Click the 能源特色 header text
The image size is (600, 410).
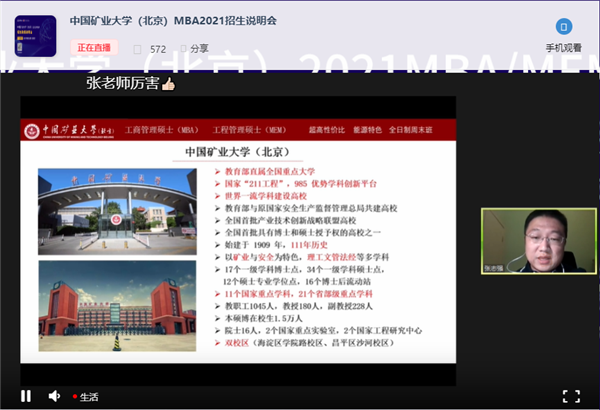367,130
